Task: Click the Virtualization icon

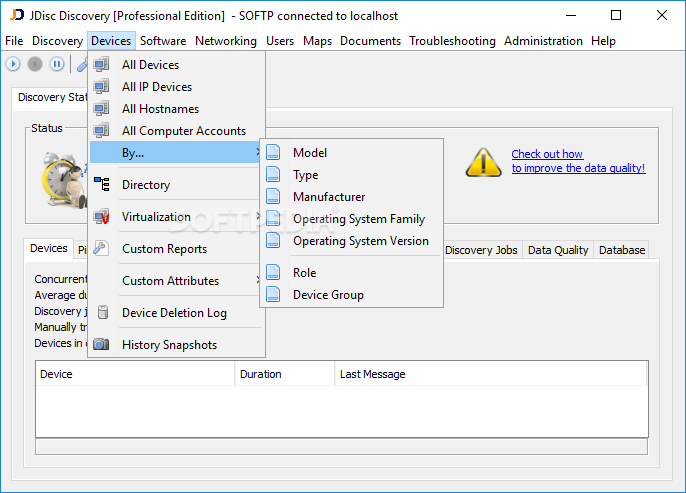Action: coord(102,217)
